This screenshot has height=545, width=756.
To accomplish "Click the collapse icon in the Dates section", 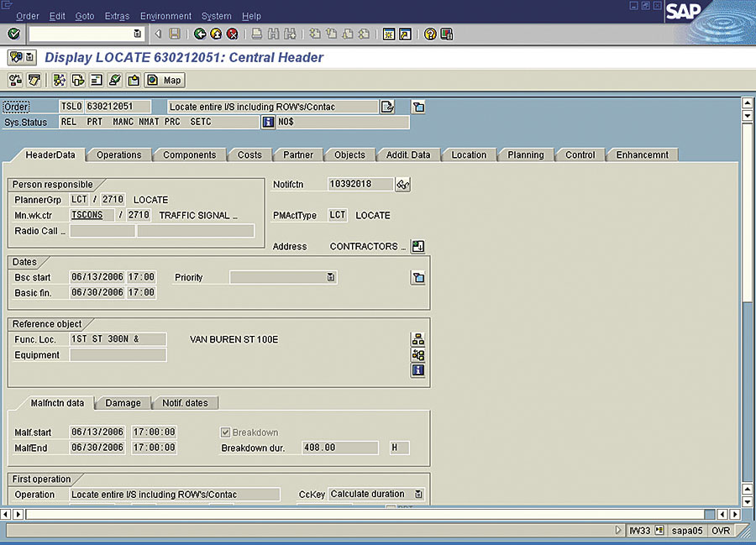I will coord(418,278).
